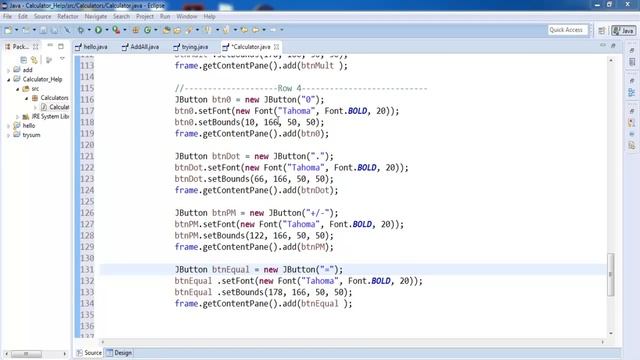This screenshot has width=640, height=360.
Task: Open the Debug dropdown arrow
Action: pos(89,30)
